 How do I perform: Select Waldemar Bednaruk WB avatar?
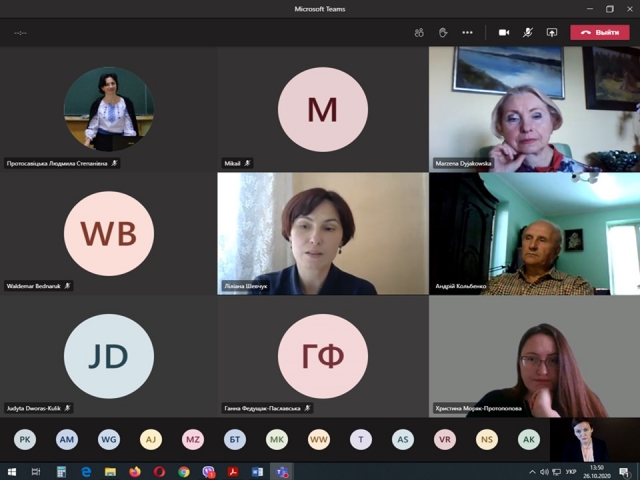click(109, 233)
